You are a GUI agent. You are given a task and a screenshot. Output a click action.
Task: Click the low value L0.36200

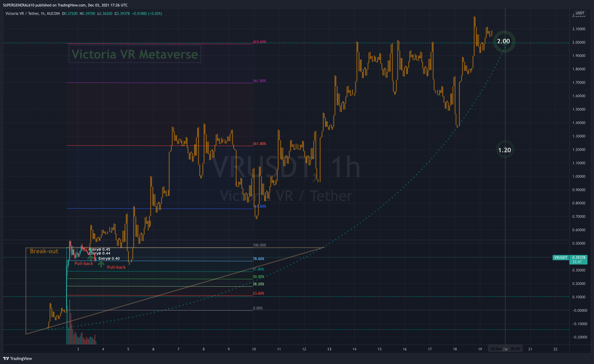coord(105,13)
